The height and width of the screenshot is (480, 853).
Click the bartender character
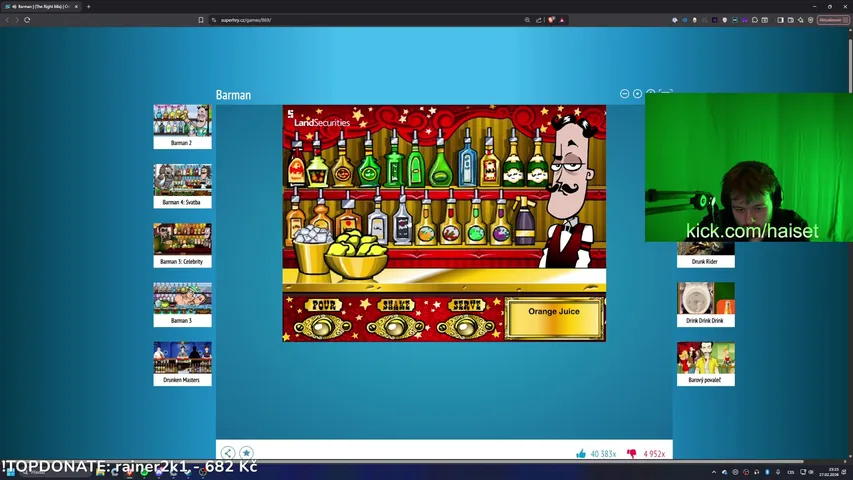coord(571,190)
